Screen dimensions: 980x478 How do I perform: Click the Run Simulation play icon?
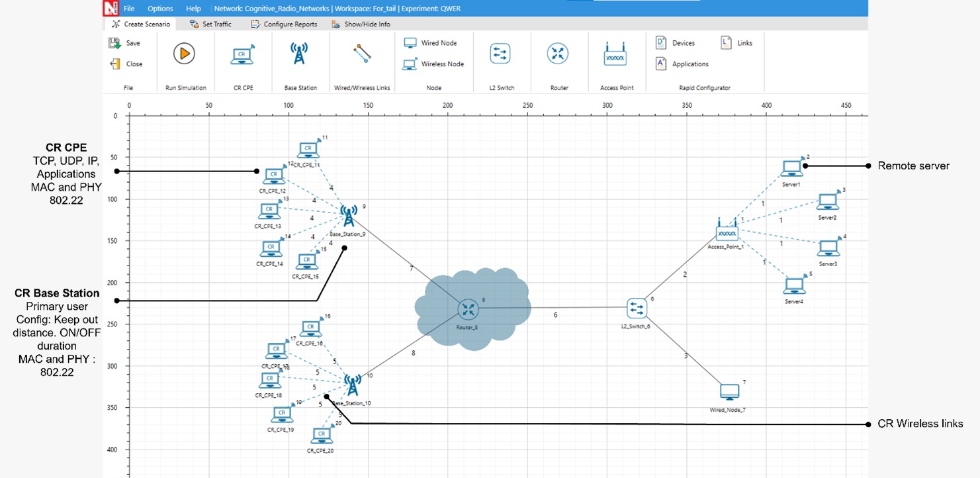coord(184,54)
